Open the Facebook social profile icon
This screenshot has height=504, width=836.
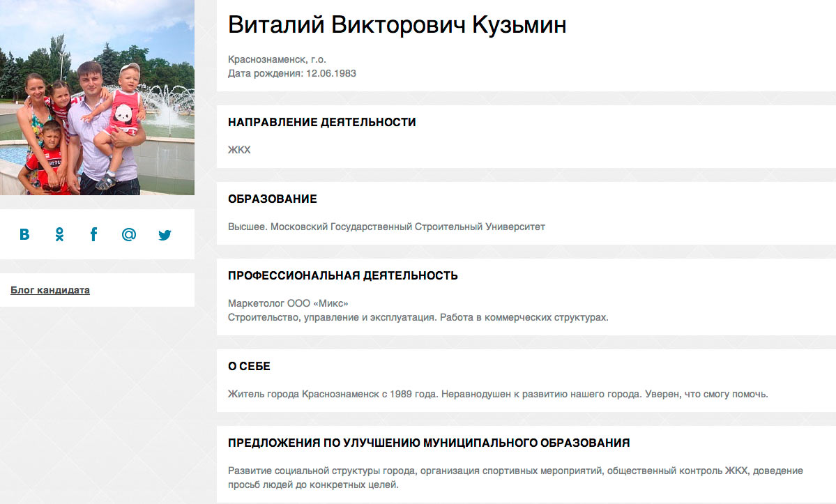point(94,234)
